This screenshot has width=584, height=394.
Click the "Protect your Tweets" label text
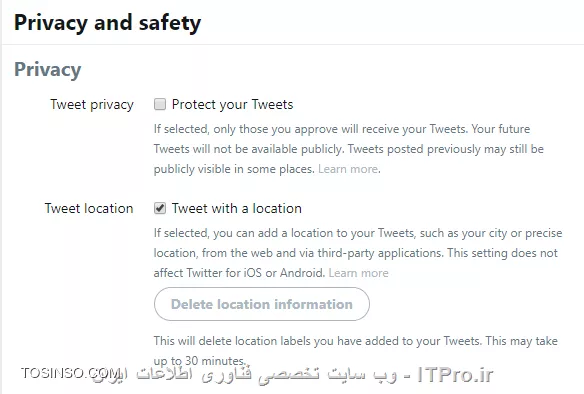coord(232,105)
